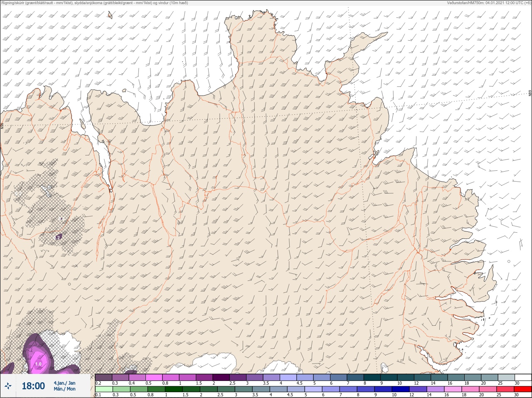Viewport: 532px width, 398px height.
Task: Click the 18:00 forecast time label
Action: tap(33, 386)
